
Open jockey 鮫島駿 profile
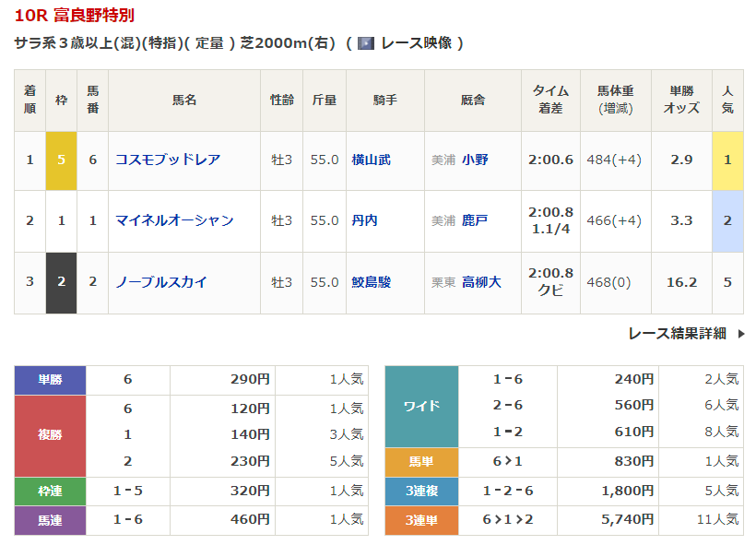click(x=371, y=282)
